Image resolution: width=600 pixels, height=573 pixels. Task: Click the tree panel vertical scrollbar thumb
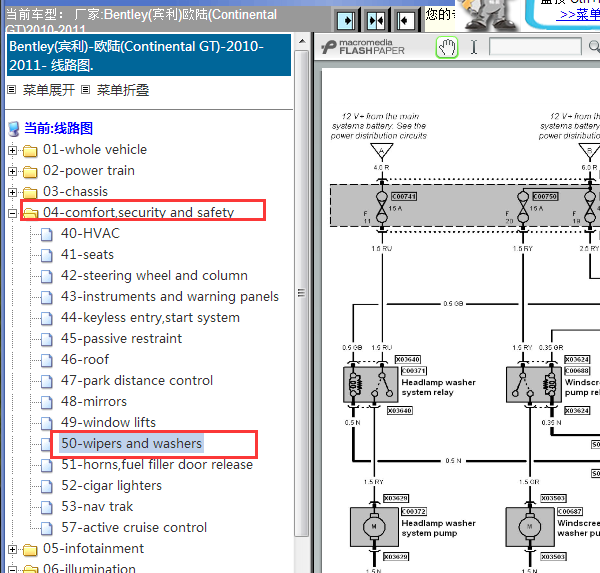302,293
